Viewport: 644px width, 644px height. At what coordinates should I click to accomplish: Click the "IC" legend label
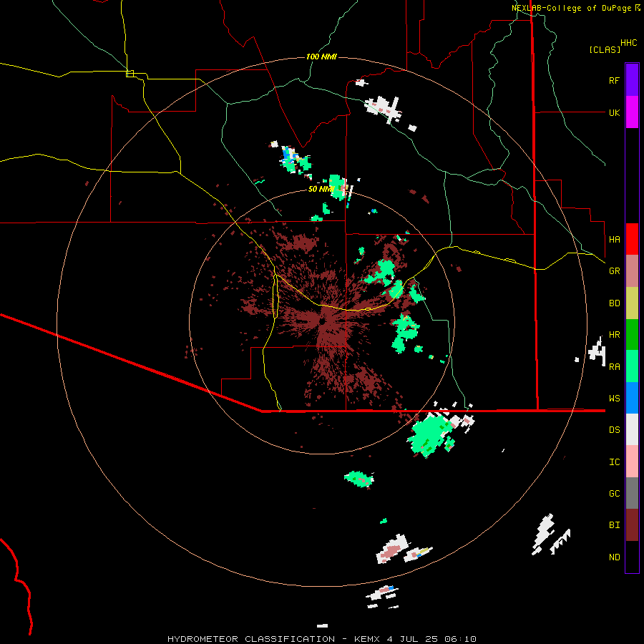614,462
